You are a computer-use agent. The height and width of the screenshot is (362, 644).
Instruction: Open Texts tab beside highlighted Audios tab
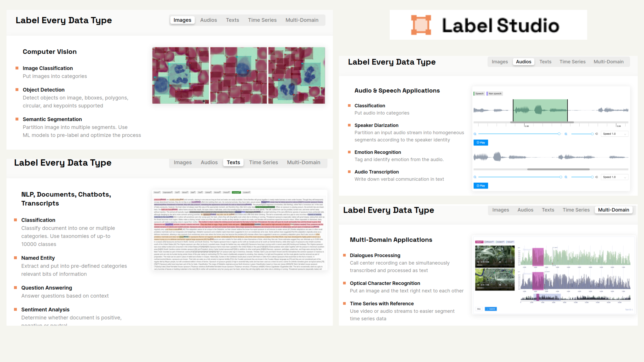[545, 62]
